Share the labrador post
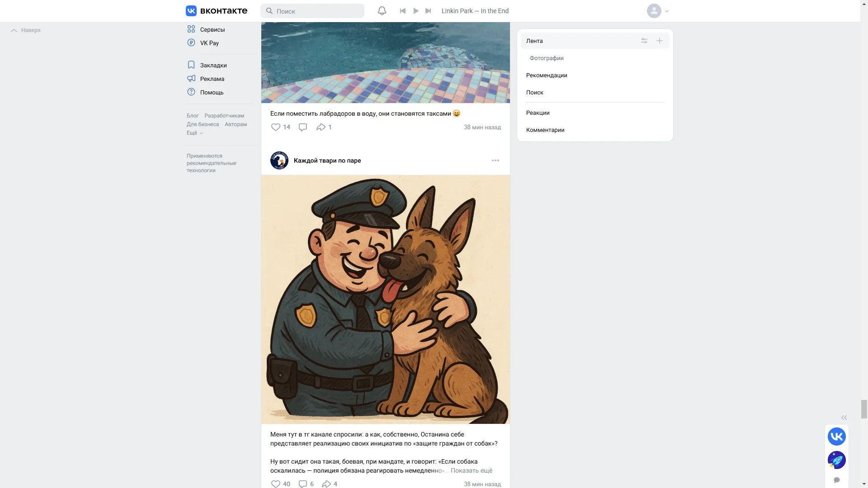The height and width of the screenshot is (488, 868). click(x=324, y=127)
